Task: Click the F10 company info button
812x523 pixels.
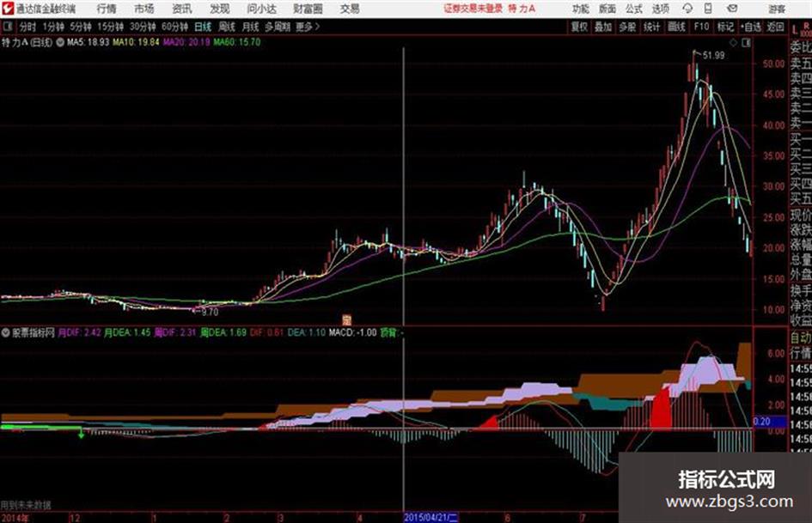Action: pyautogui.click(x=701, y=27)
